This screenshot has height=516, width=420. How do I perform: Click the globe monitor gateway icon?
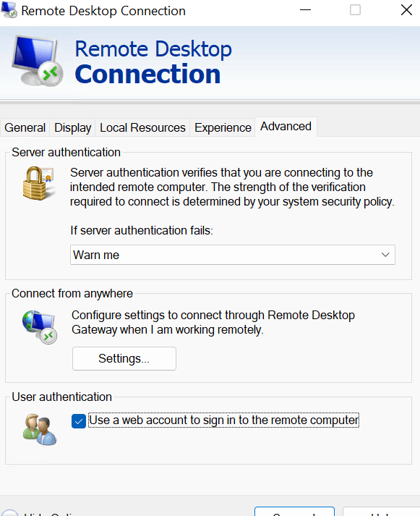tap(40, 327)
